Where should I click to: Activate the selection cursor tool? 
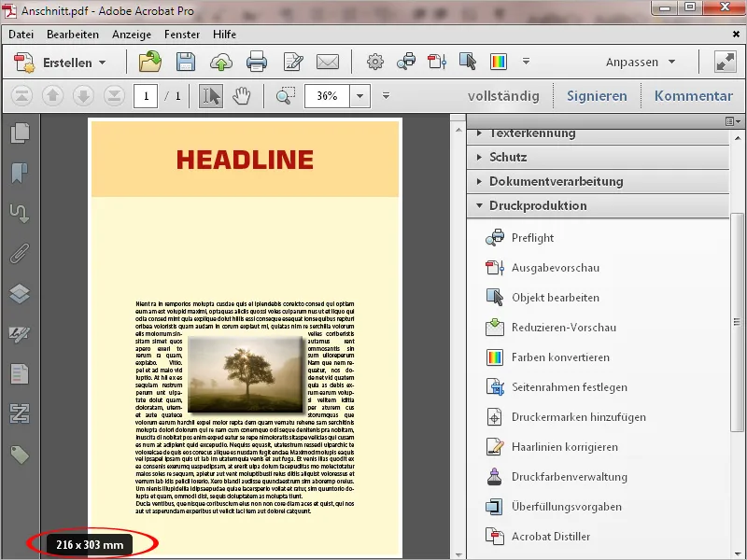coord(211,96)
